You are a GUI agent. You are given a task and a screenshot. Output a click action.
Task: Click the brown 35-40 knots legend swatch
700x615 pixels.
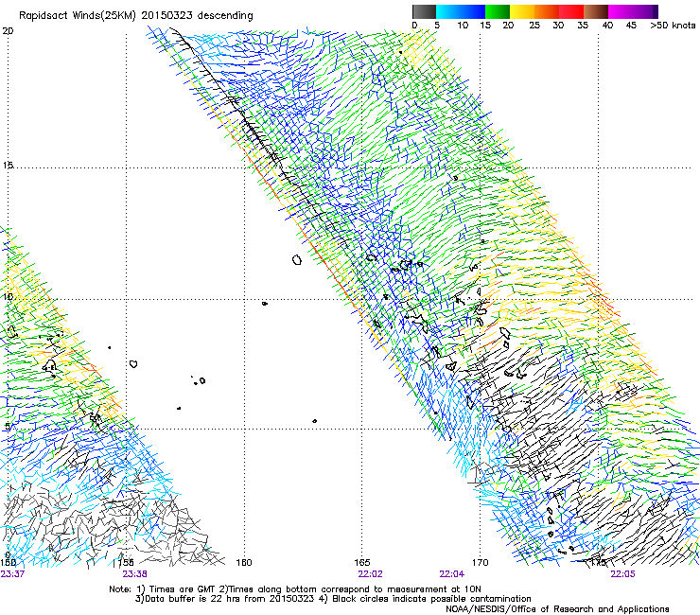coord(596,11)
